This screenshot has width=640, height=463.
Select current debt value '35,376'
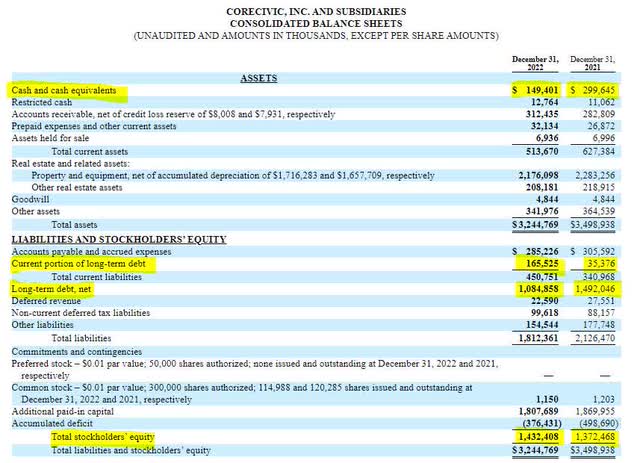(x=601, y=264)
